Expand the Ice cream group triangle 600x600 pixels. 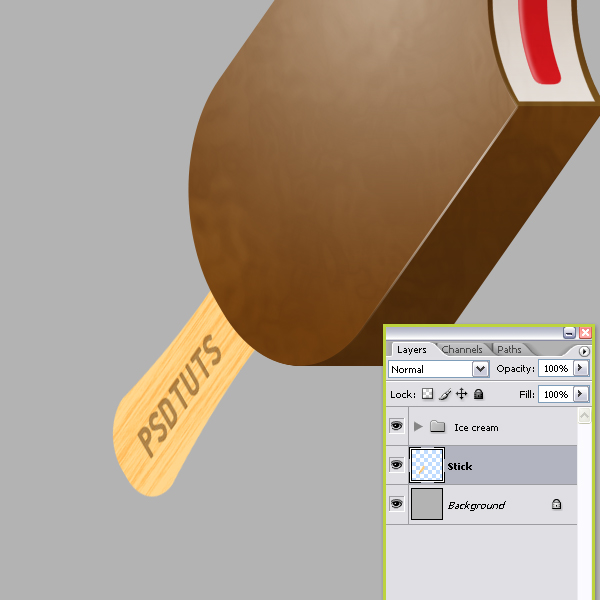tap(418, 426)
